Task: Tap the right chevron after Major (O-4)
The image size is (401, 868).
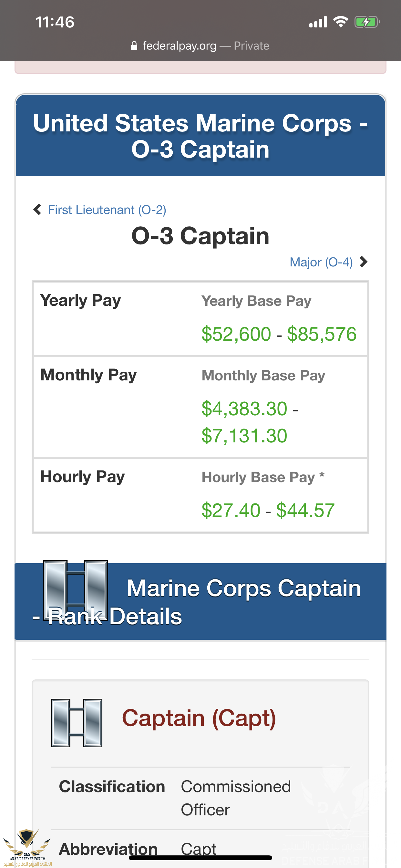Action: [363, 262]
